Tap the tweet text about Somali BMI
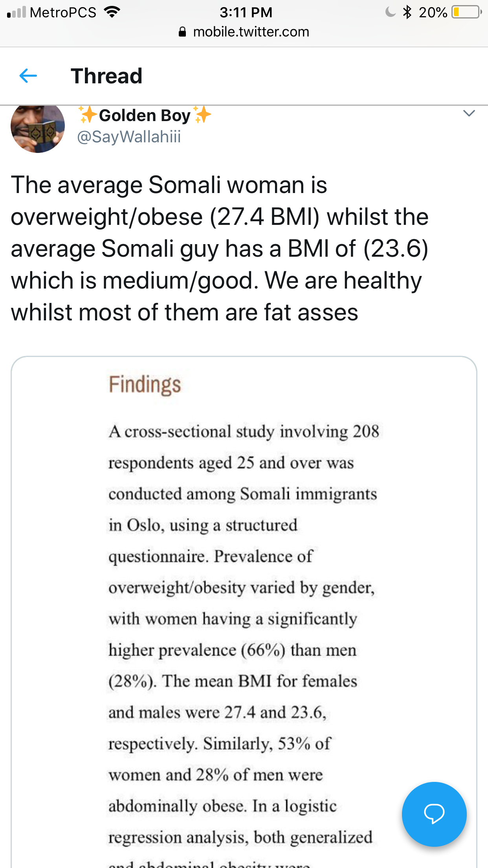The height and width of the screenshot is (868, 488). point(220,248)
